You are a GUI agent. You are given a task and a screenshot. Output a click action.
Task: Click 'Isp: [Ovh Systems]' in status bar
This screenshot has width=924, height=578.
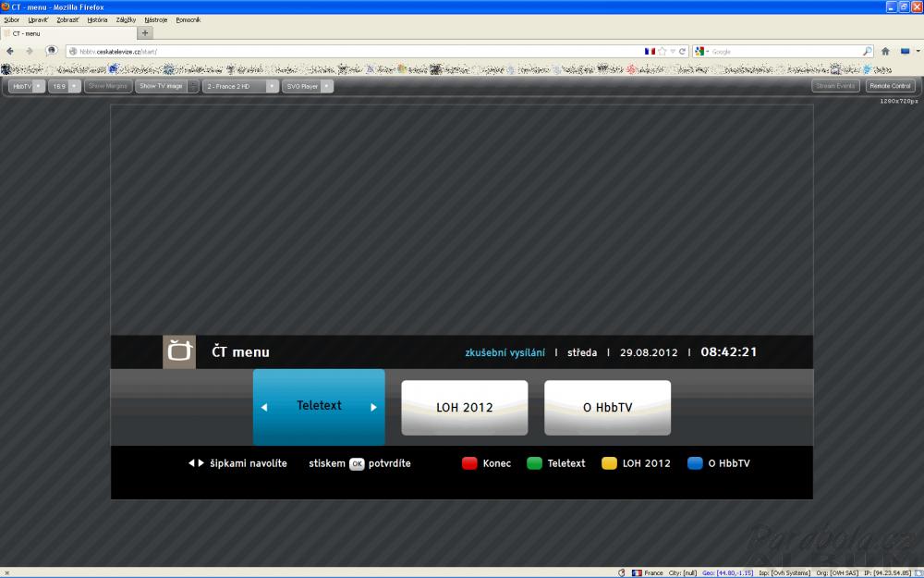784,572
